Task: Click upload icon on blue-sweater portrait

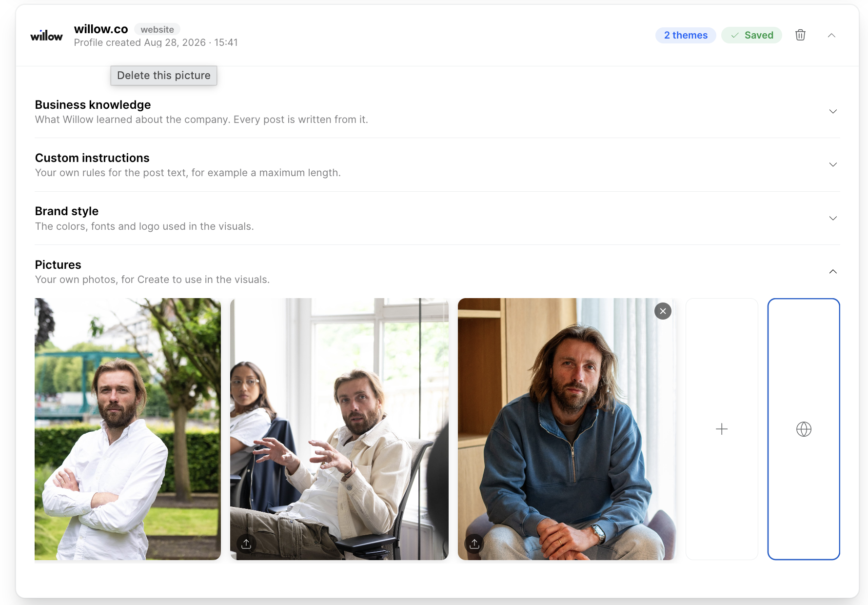Action: (474, 544)
